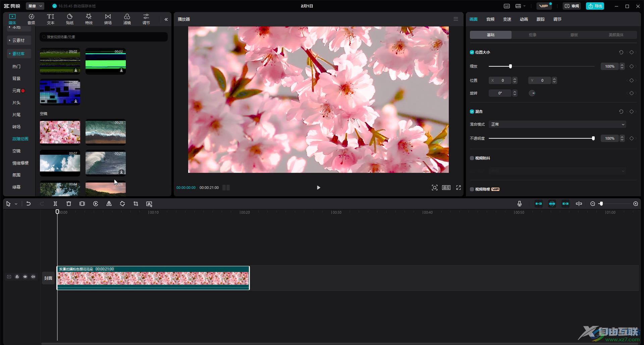Screen dimensions: 644x345
Task: Open the 菜单 menu dropdown
Action: click(x=35, y=6)
